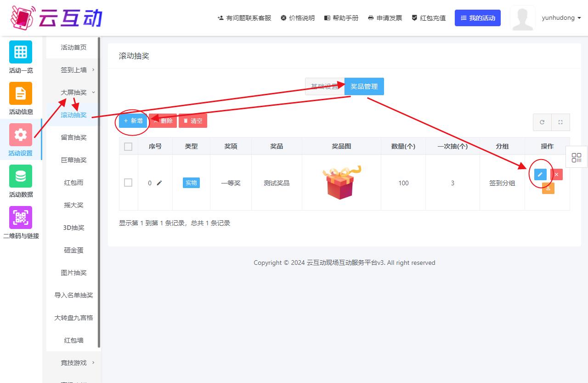
Task: Select 留言抽奖 in the side menu
Action: coord(73,137)
